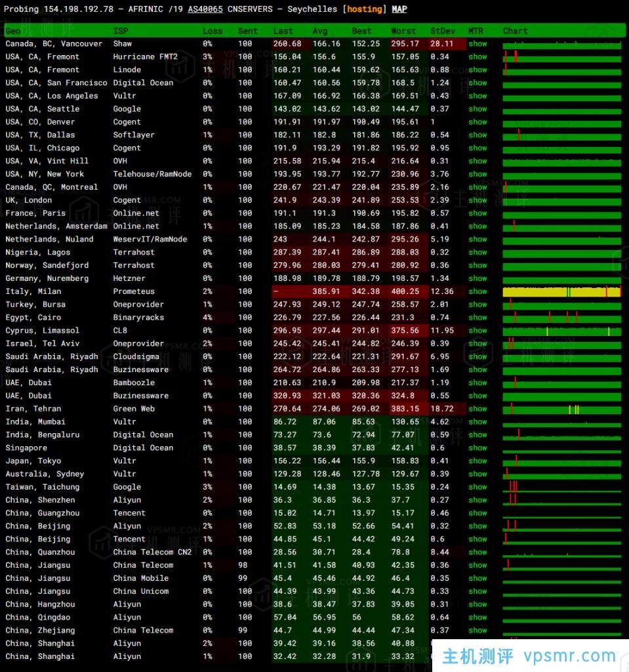Show MTR for UK London Cogent
Screen dimensions: 629x672
click(477, 200)
